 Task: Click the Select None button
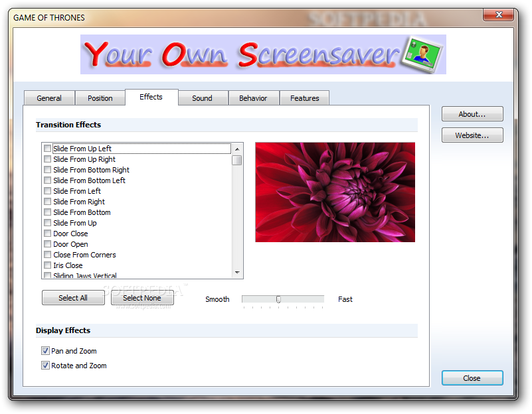point(142,298)
